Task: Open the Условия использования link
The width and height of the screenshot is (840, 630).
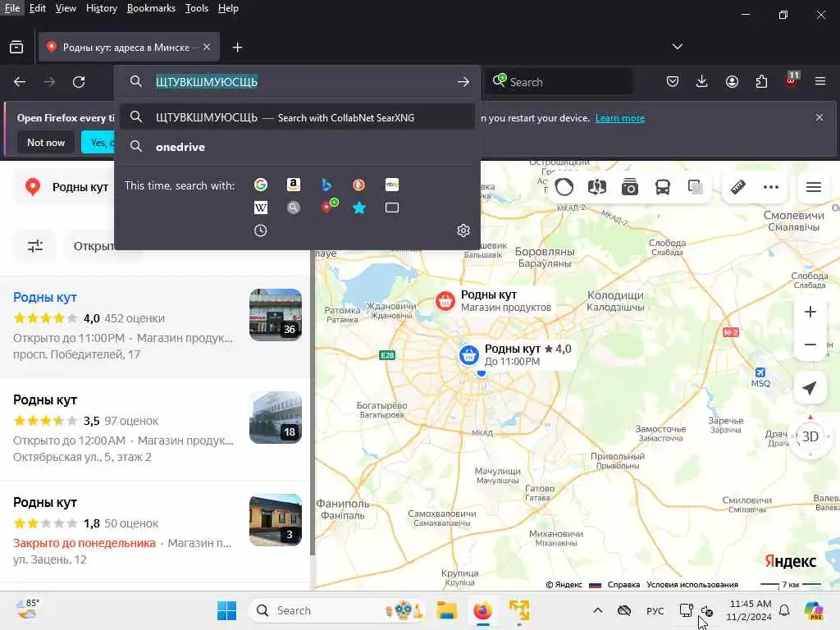Action: [692, 584]
